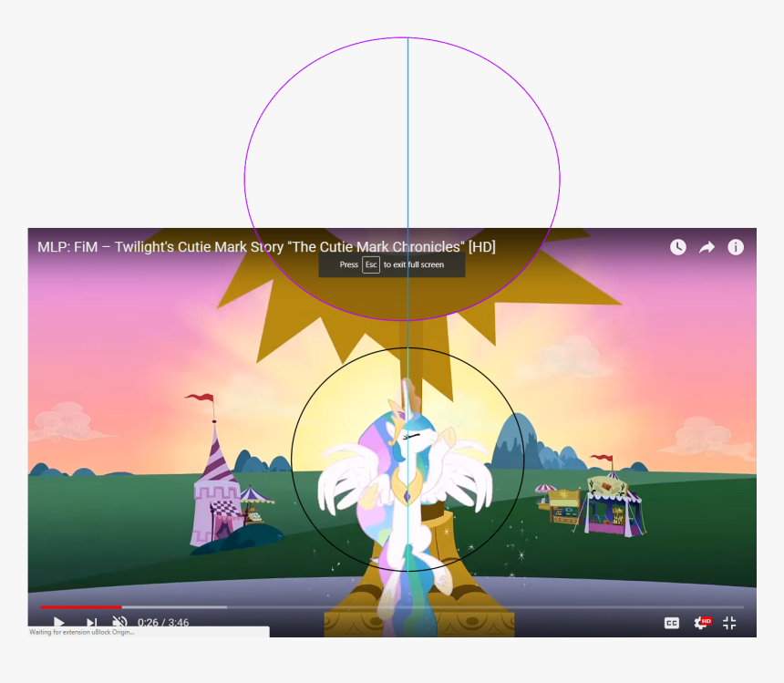This screenshot has width=784, height=683.
Task: Open the video title link
Action: [266, 247]
